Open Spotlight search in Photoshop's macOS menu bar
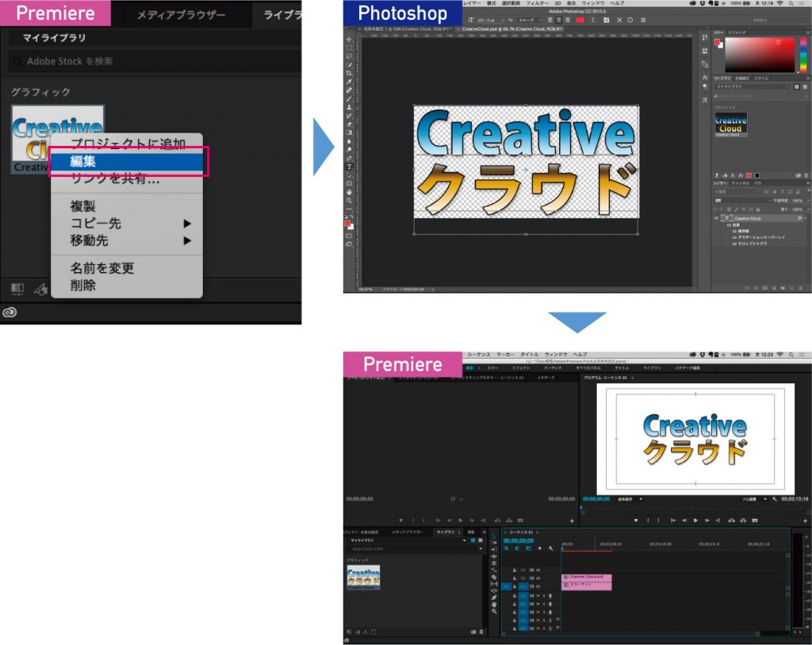The height and width of the screenshot is (645, 812). (x=791, y=3)
